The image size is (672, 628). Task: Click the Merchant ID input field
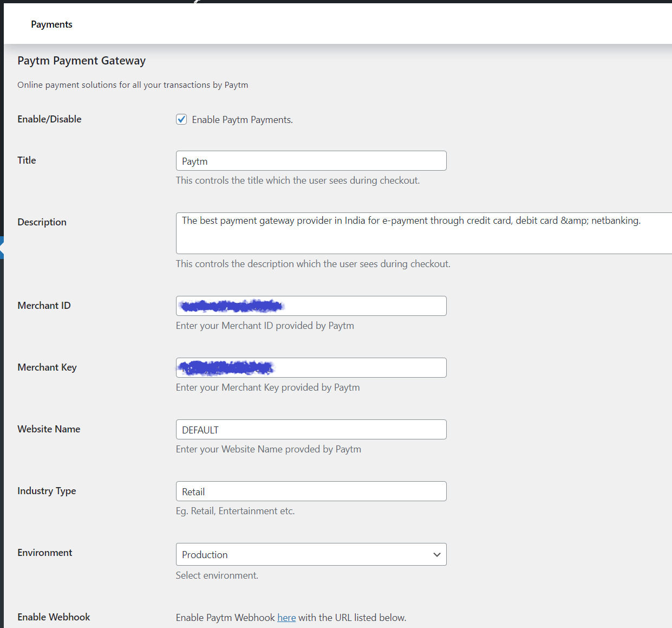coord(311,306)
